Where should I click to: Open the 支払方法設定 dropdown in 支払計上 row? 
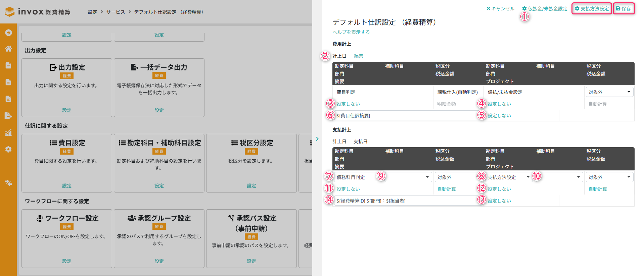508,177
